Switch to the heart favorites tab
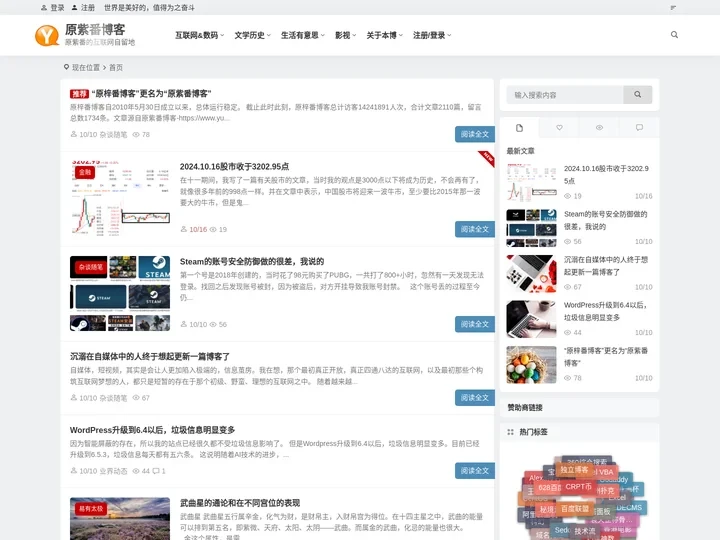 (x=559, y=128)
